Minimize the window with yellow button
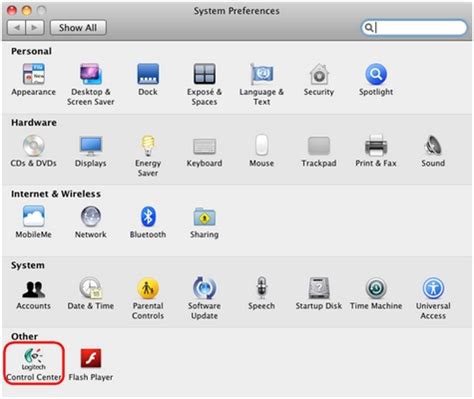Screen dimensions: 474x399 [26, 10]
